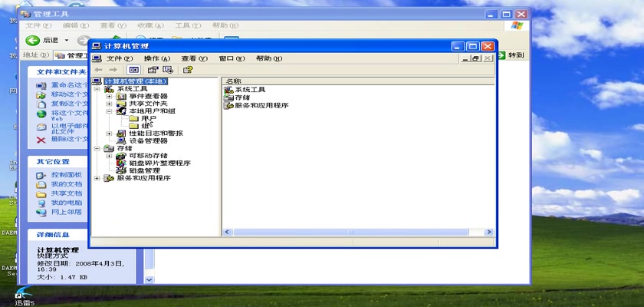Select 可移动存储 in the console tree
This screenshot has height=307, width=644.
(x=148, y=156)
